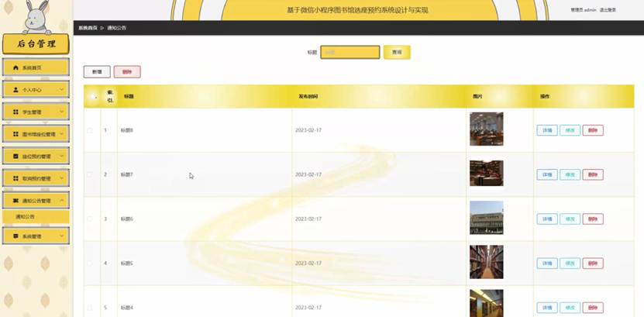Click 删除 for row 标题7
Viewport: 644px width, 317px height.
(x=593, y=174)
